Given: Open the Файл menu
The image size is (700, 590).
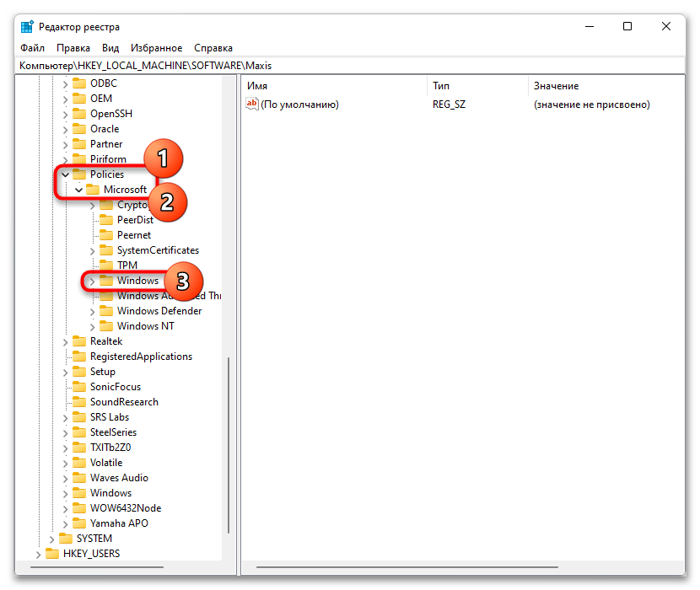Looking at the screenshot, I should coord(32,48).
